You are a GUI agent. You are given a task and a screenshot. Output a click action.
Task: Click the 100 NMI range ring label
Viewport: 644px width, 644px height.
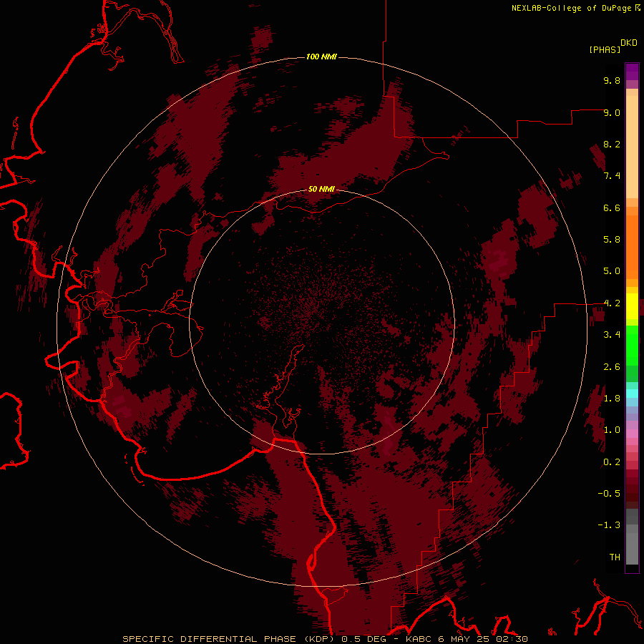point(321,57)
